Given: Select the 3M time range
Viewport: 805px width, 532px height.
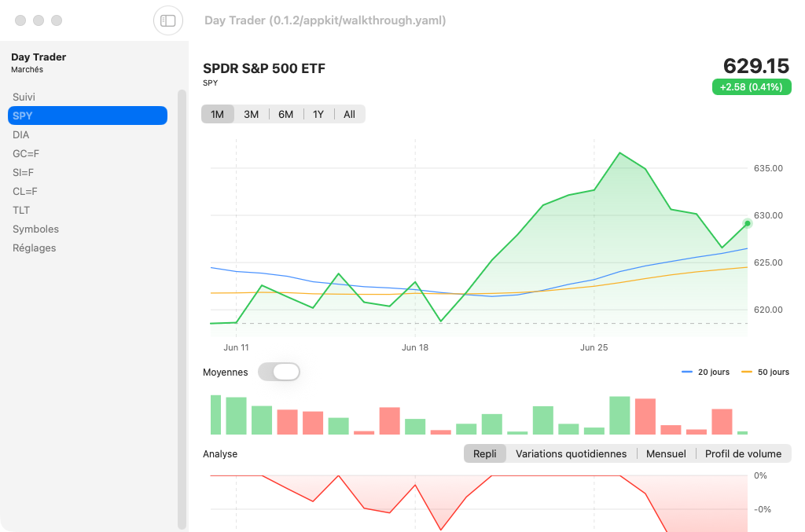Looking at the screenshot, I should 251,115.
